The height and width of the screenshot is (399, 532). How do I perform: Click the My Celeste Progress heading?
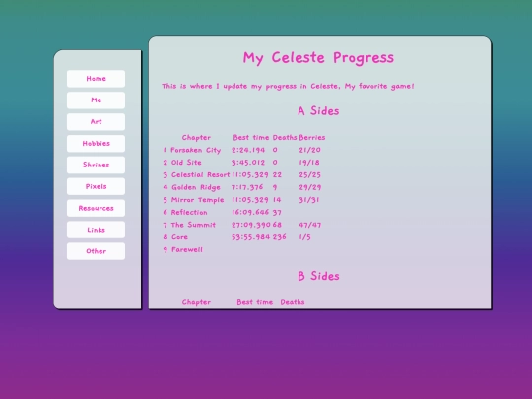(x=318, y=58)
